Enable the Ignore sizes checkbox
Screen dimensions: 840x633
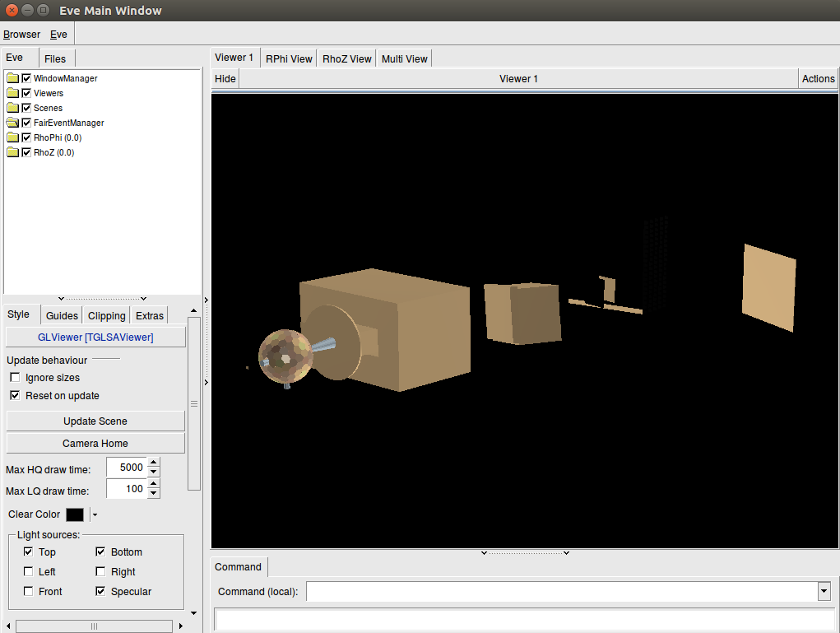(x=15, y=378)
